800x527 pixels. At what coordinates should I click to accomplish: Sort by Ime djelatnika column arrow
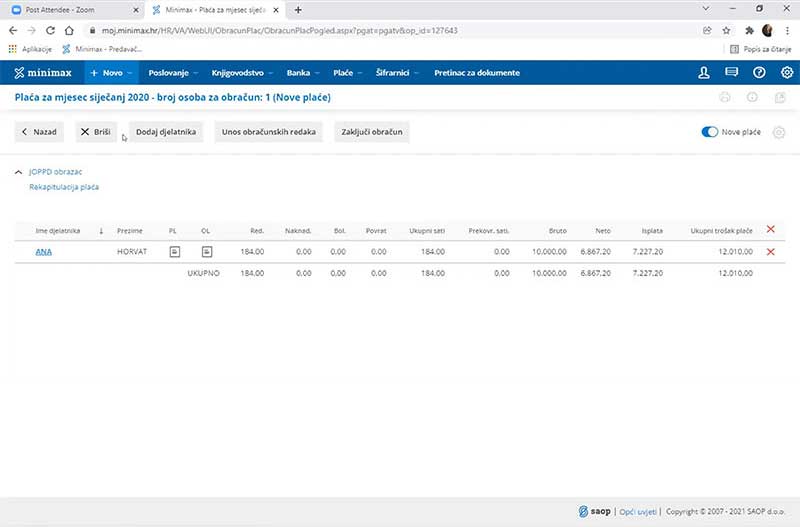tap(101, 231)
